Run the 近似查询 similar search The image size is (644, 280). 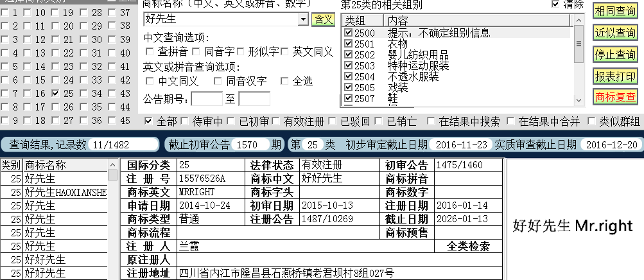tap(615, 33)
